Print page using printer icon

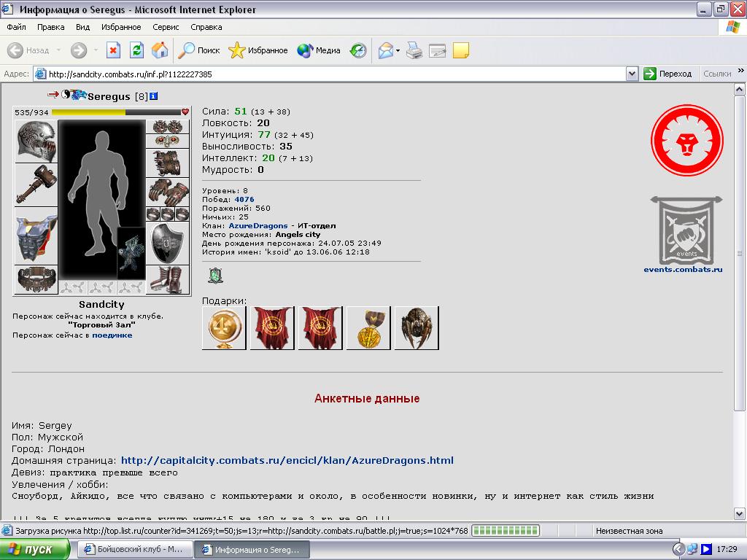[414, 50]
